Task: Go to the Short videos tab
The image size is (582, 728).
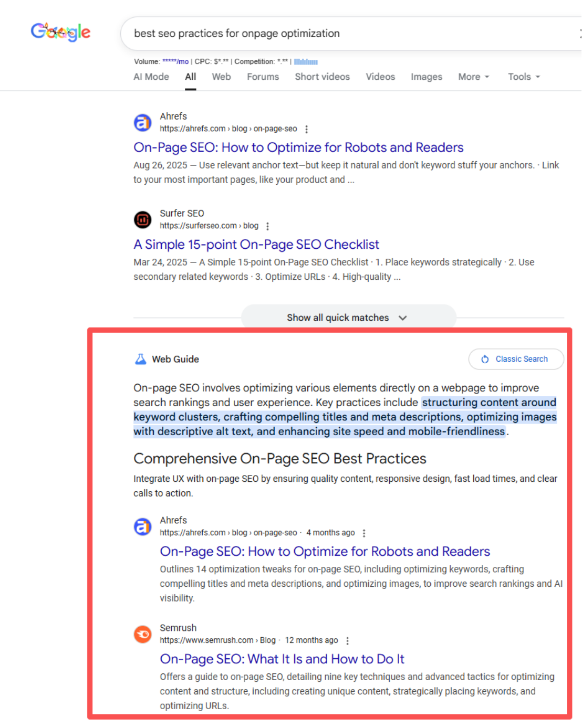Action: pos(322,77)
